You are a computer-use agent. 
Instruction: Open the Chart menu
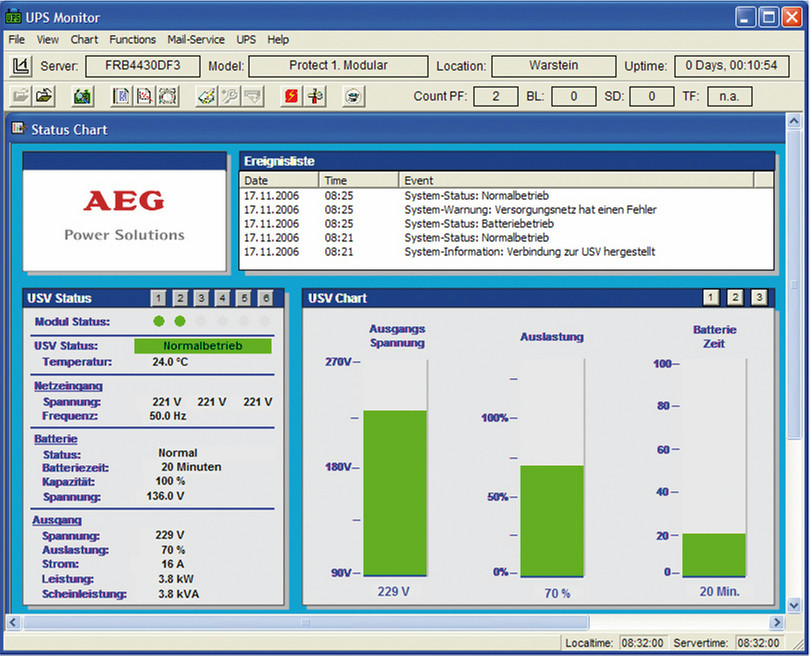pyautogui.click(x=84, y=40)
